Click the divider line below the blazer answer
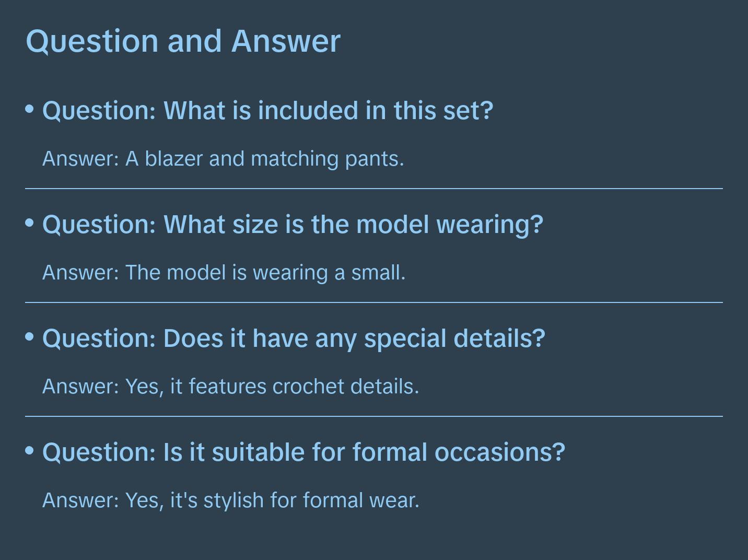 click(374, 189)
